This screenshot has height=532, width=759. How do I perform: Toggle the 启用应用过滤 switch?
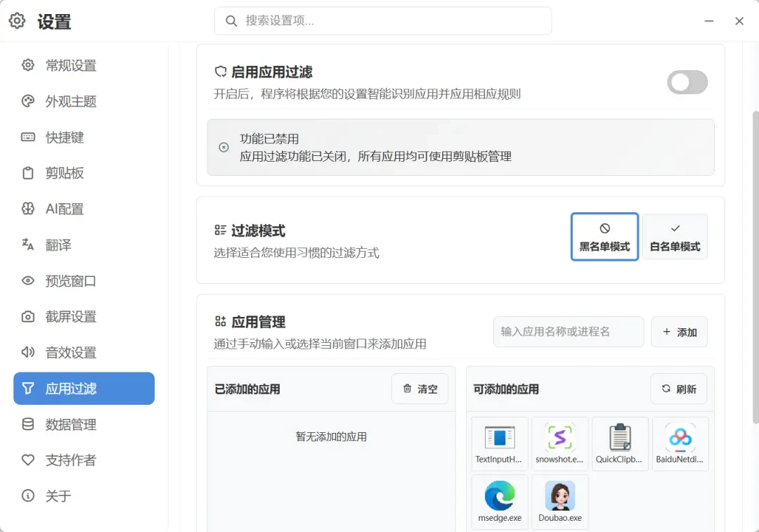click(687, 82)
